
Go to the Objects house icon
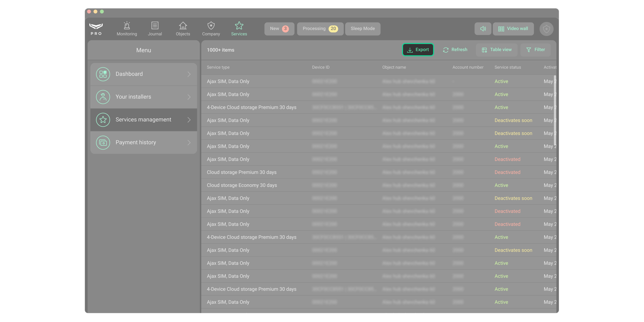tap(183, 26)
